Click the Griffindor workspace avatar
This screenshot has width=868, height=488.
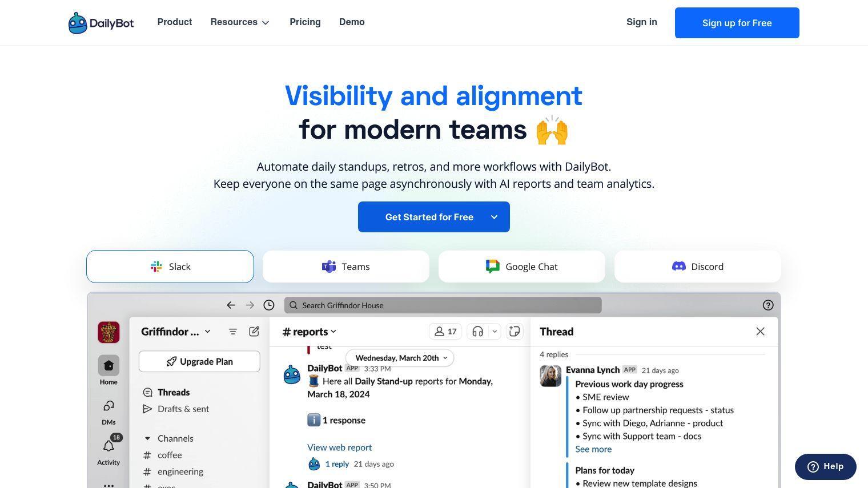(108, 332)
